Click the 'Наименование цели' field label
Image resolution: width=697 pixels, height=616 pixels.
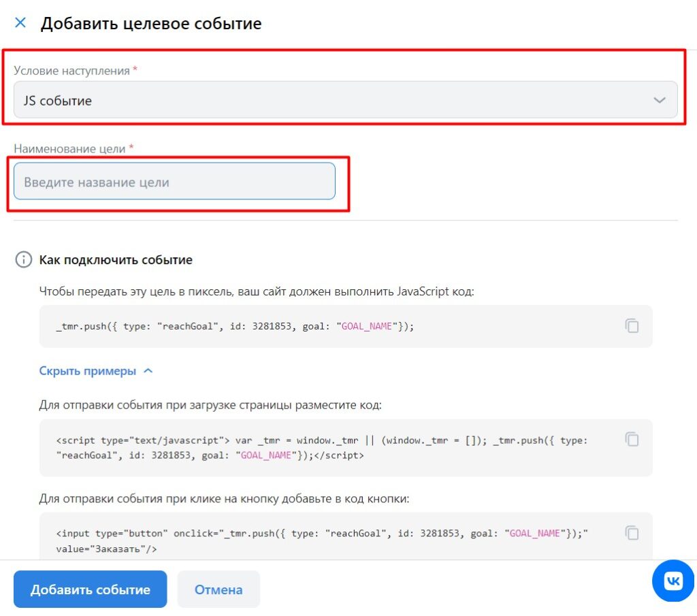click(x=69, y=148)
